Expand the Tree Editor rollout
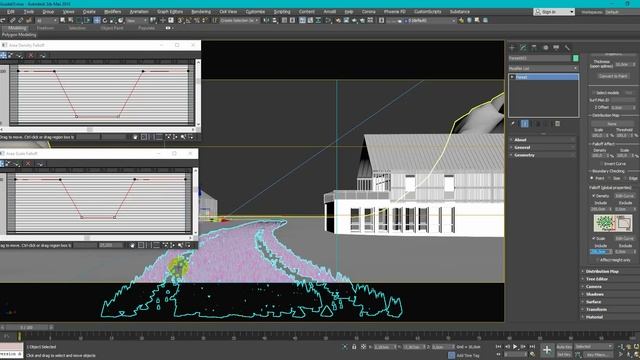This screenshot has height=360, width=640. pos(610,279)
